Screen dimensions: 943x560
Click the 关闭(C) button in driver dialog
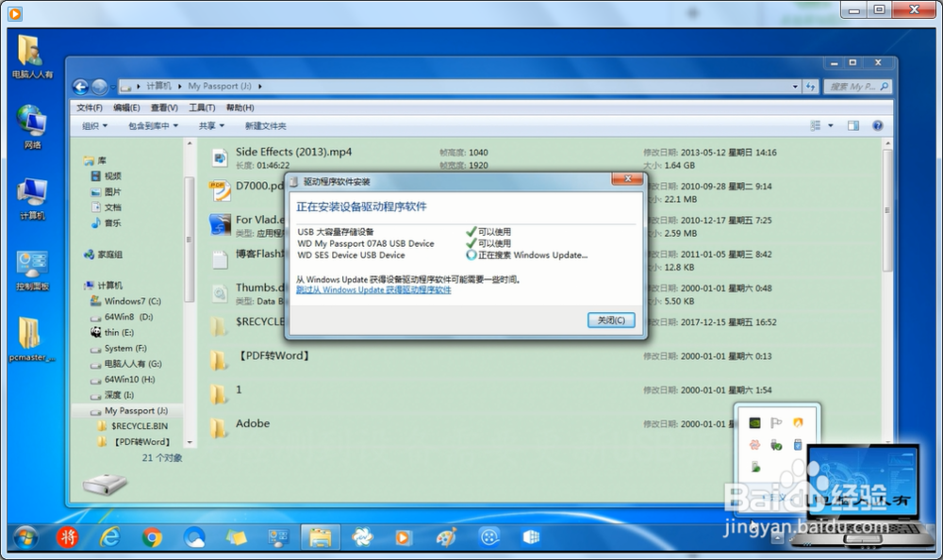pos(611,321)
